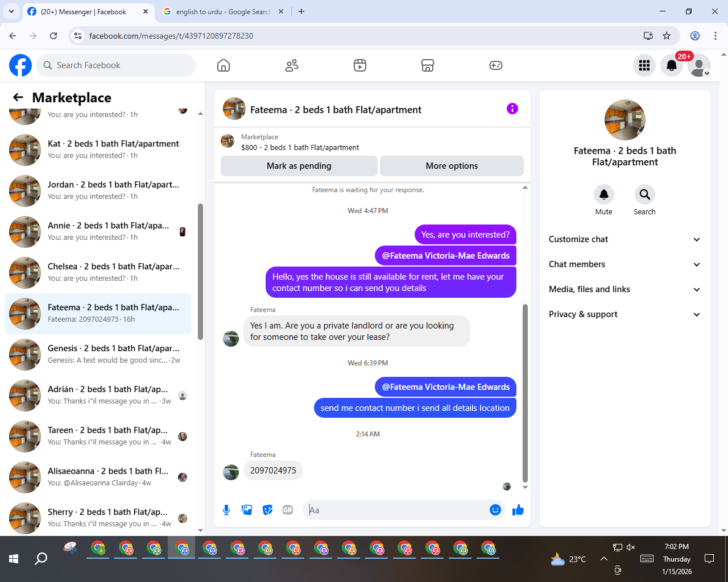Open the GIF picker
This screenshot has width=728, height=582.
click(288, 510)
